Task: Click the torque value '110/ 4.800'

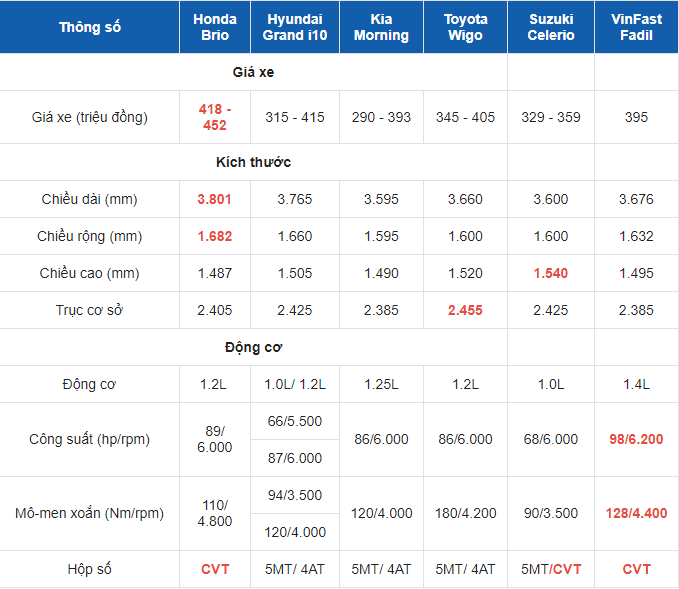Action: pos(215,513)
